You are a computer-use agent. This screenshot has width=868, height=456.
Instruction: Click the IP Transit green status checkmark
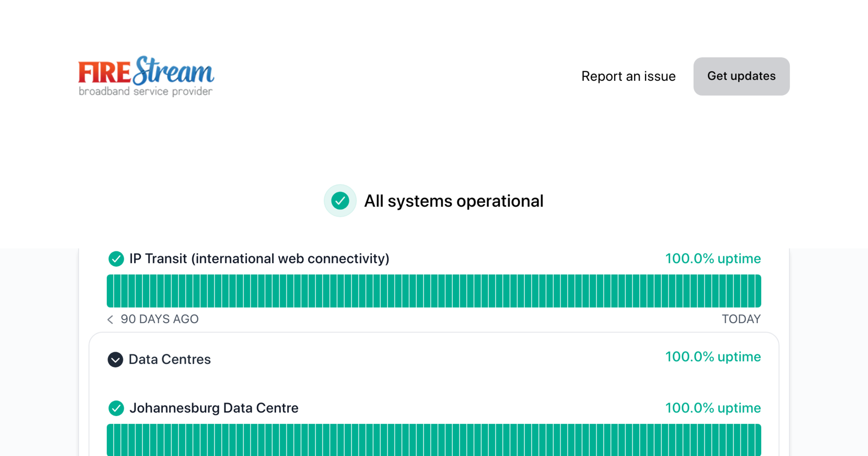tap(116, 259)
